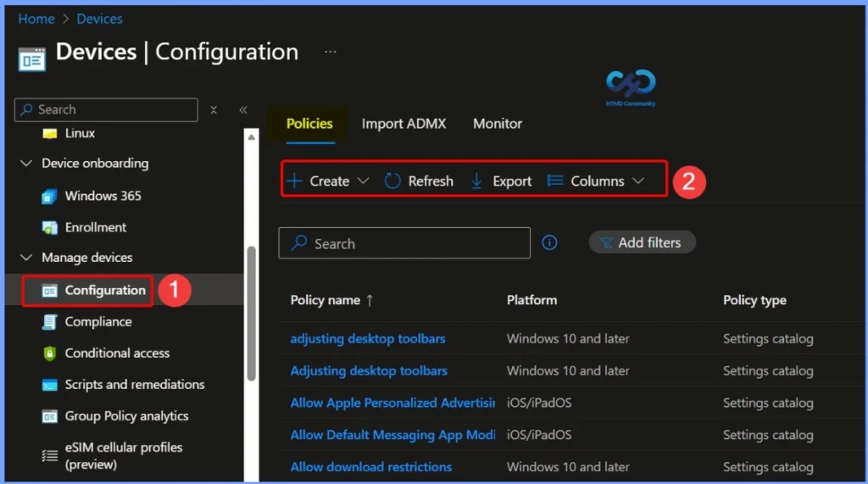Click the sidebar Search field

pos(106,109)
